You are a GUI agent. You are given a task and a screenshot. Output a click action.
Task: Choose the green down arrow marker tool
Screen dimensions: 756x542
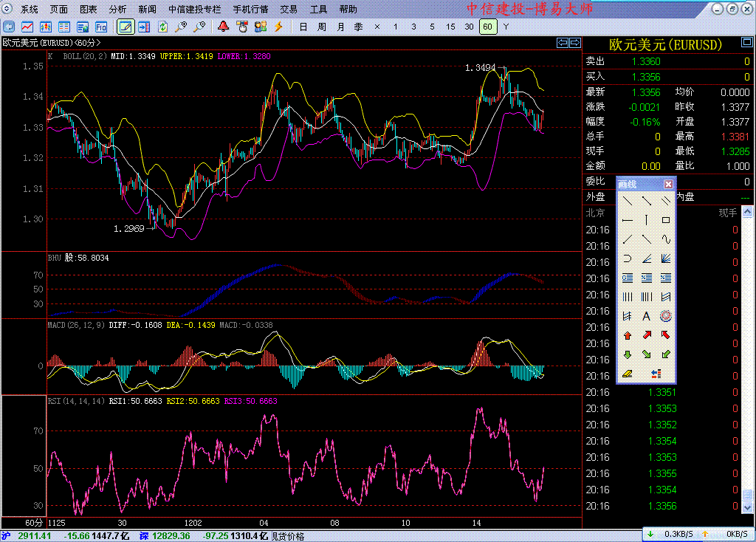point(628,354)
